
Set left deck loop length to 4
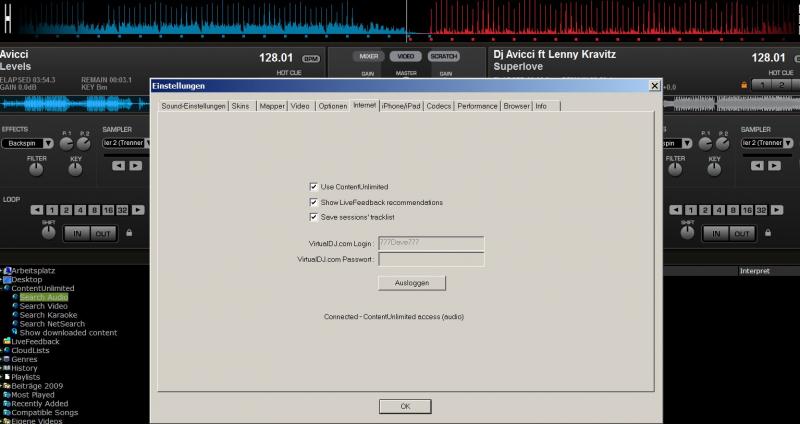(x=80, y=210)
